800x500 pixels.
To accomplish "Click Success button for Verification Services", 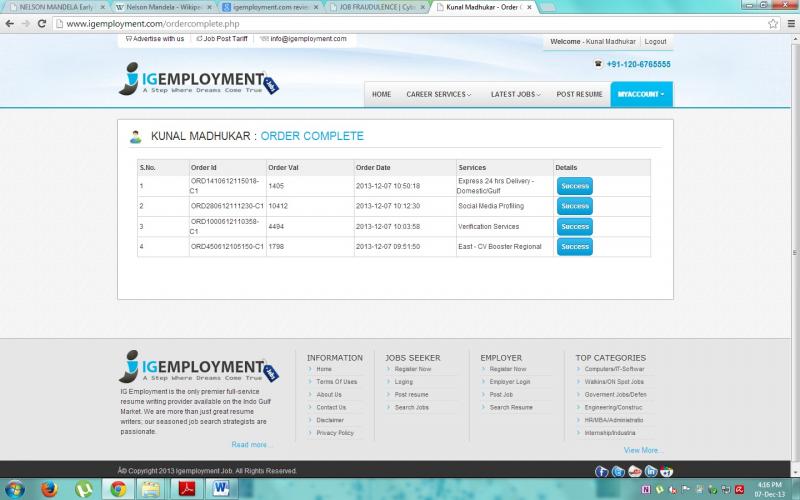I will (x=574, y=227).
